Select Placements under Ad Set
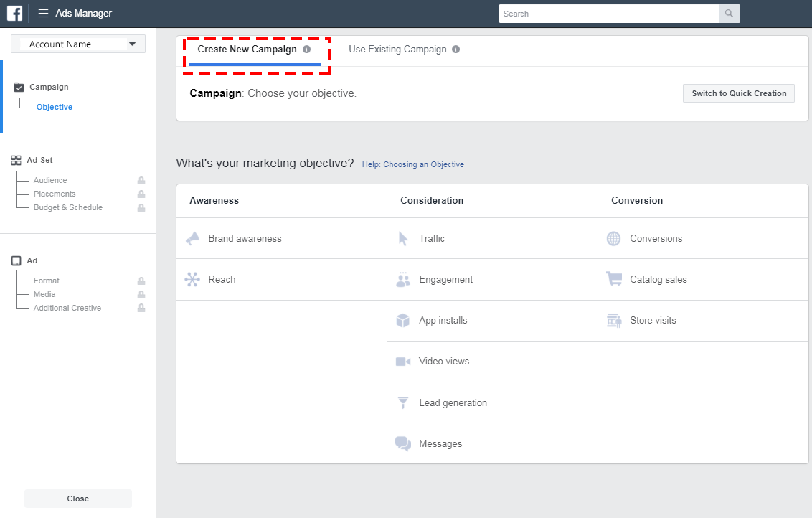Screen dimensions: 812x518 (55, 194)
